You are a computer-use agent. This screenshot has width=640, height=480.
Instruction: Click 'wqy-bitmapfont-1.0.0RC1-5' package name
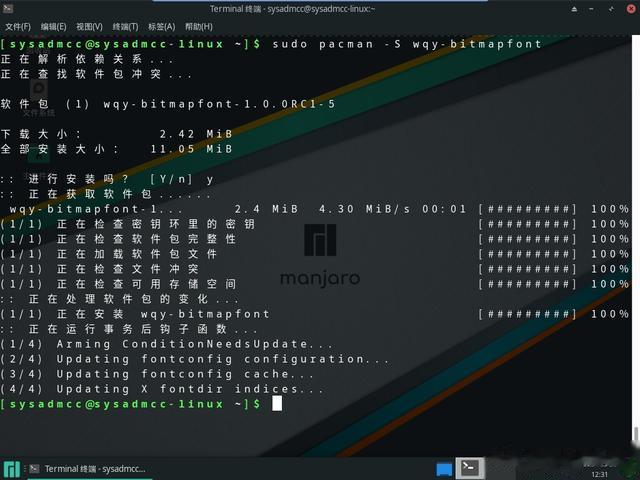220,104
